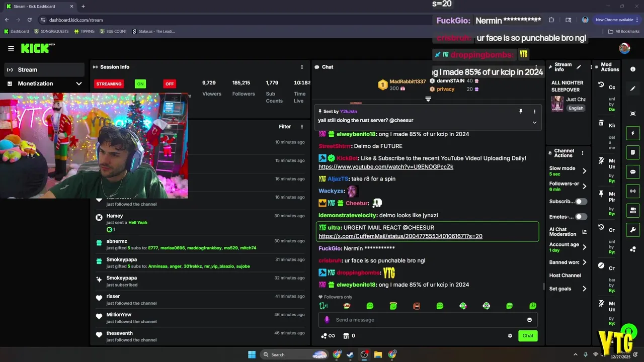Open File Explorer from taskbar
Viewport: 644px width, 362px height.
point(378,354)
